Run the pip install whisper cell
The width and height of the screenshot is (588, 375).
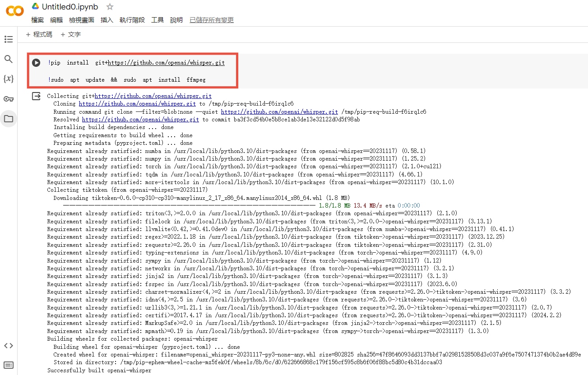36,63
